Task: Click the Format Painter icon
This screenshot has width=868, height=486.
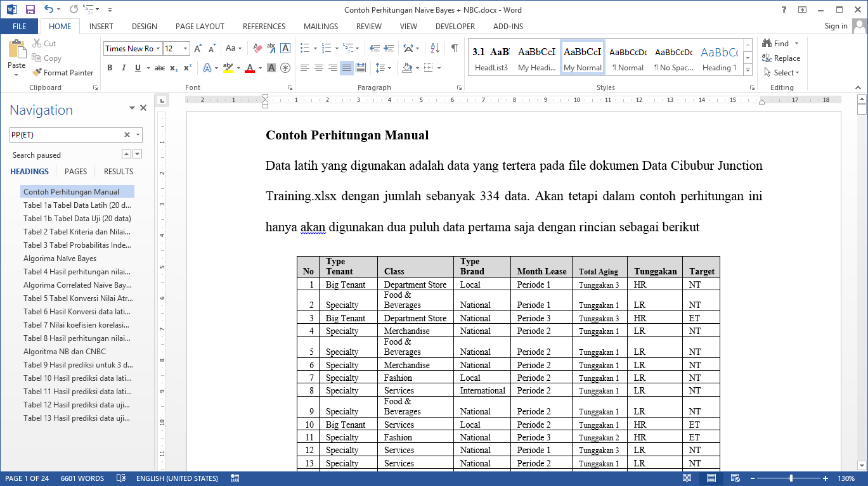Action: pyautogui.click(x=37, y=73)
